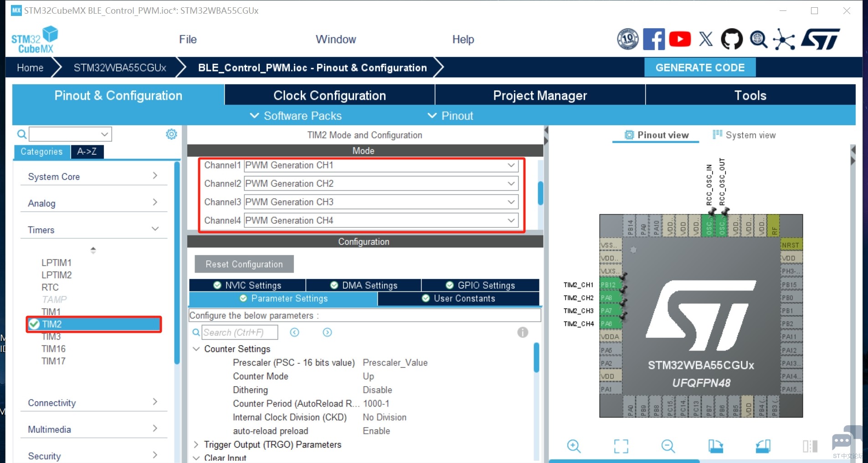Open the GPIO Settings tab

[481, 285]
